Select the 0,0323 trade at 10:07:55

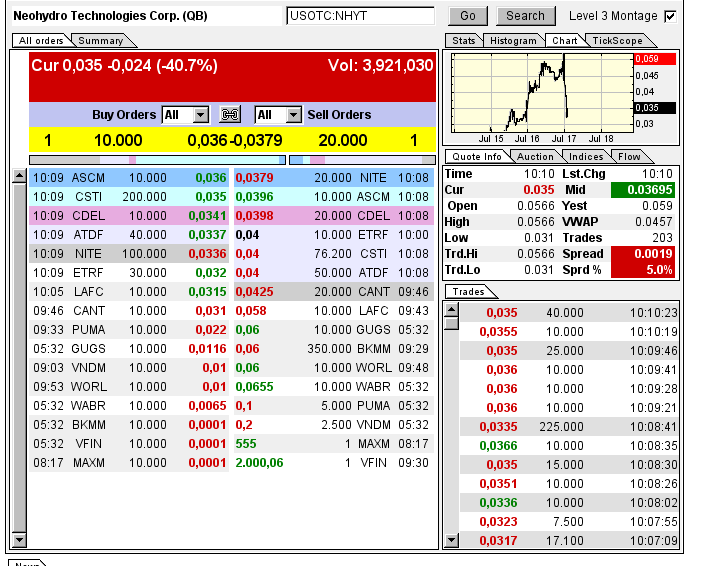tap(569, 522)
